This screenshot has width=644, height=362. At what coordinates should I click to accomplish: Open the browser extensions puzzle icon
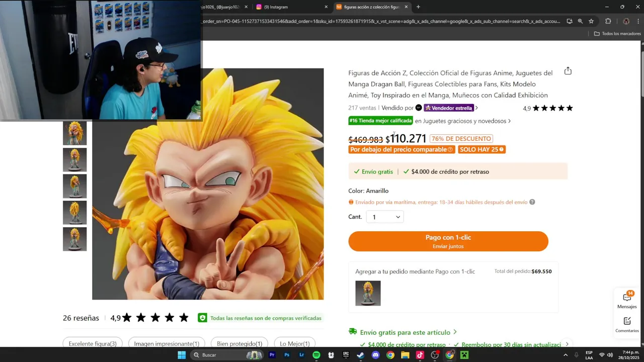point(608,21)
